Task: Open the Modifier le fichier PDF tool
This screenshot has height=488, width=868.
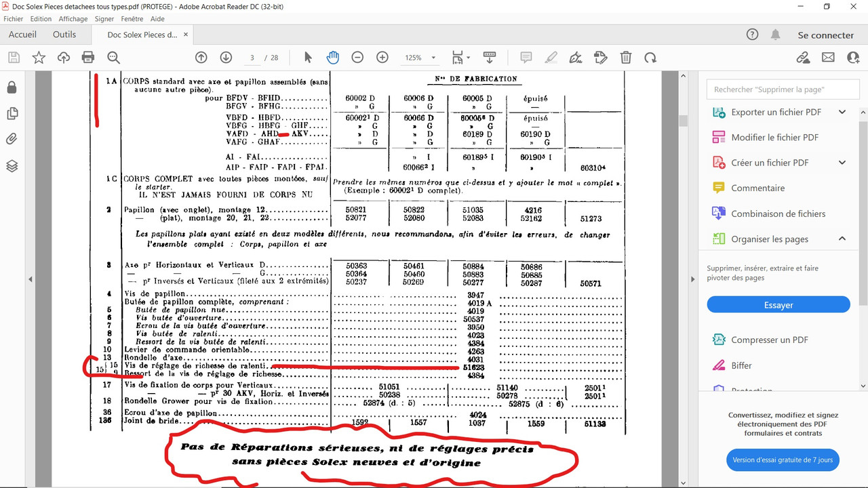Action: [x=774, y=138]
